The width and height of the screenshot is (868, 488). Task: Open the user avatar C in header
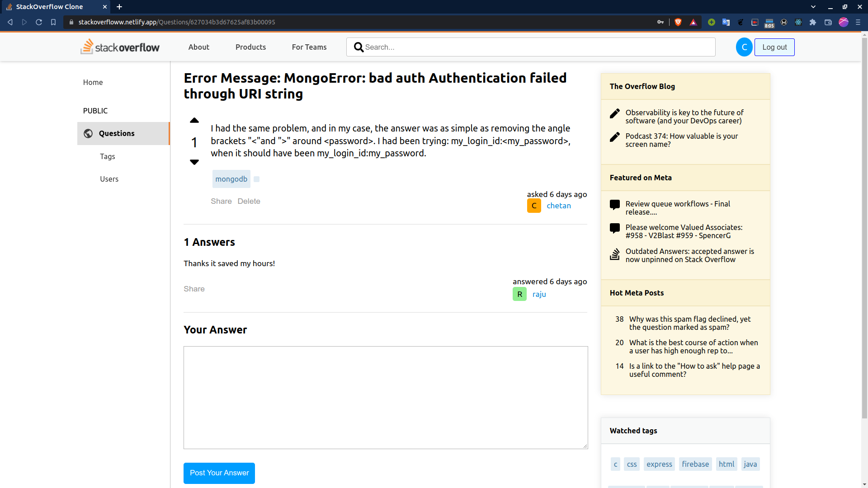coord(744,47)
